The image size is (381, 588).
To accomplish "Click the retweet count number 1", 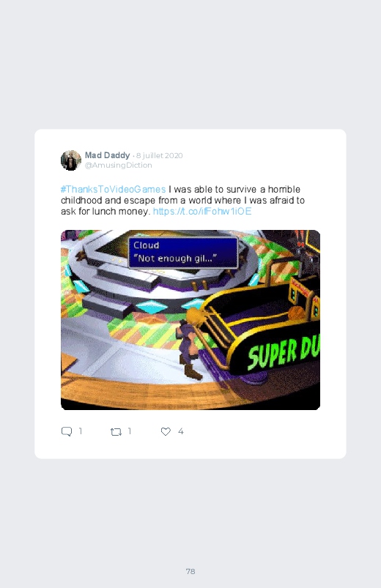I will (130, 431).
